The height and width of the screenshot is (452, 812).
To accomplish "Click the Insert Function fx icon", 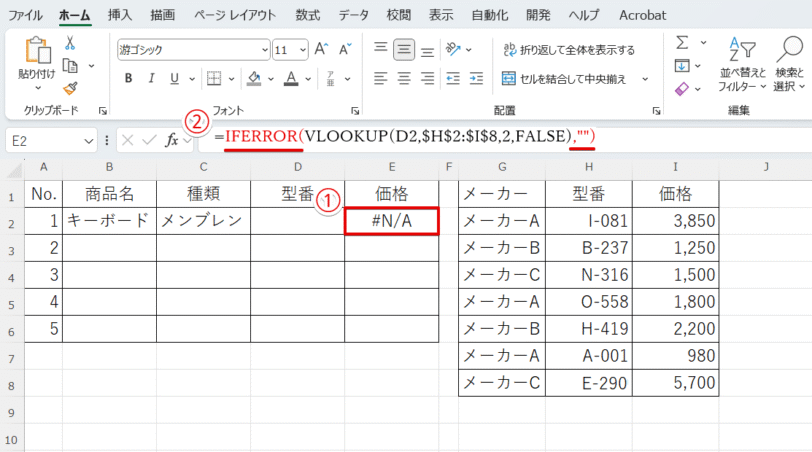I will coord(171,140).
